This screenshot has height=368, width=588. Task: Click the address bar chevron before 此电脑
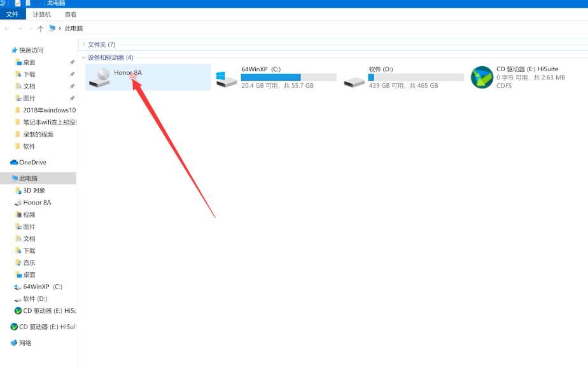(60, 29)
